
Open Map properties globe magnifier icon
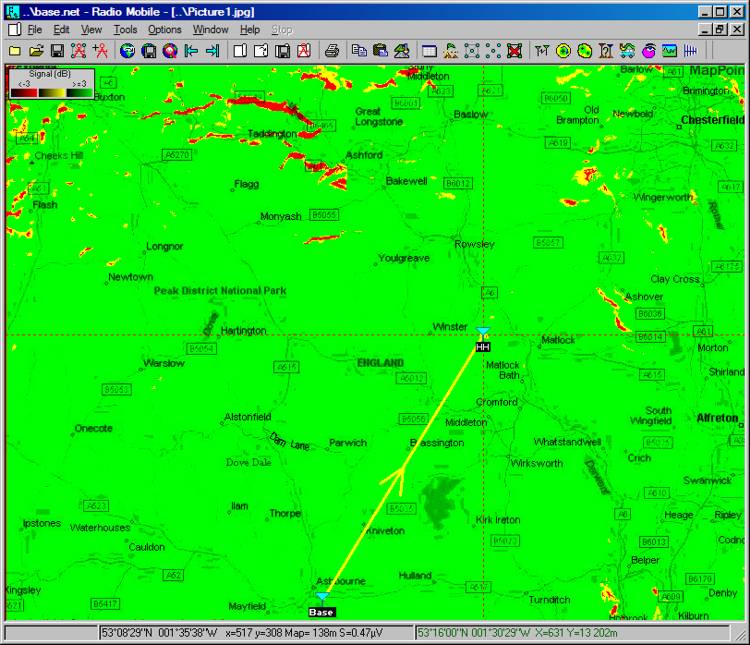pos(170,51)
